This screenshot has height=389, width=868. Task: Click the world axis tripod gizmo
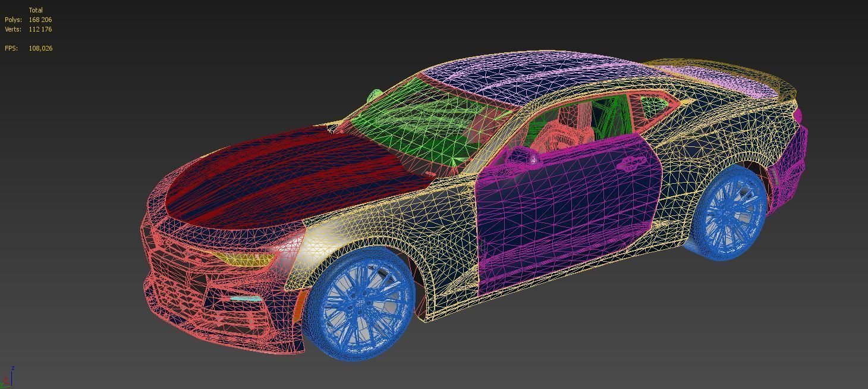8,377
